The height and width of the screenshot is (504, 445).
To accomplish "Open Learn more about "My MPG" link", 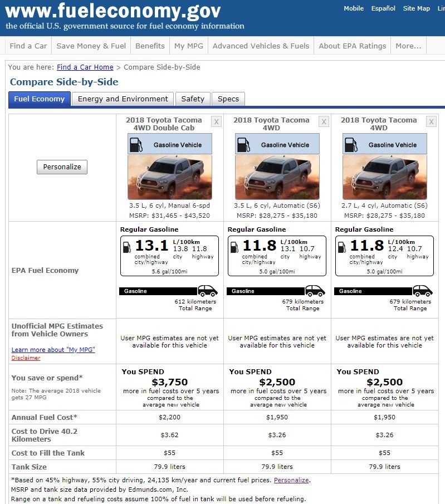I will click(x=53, y=350).
